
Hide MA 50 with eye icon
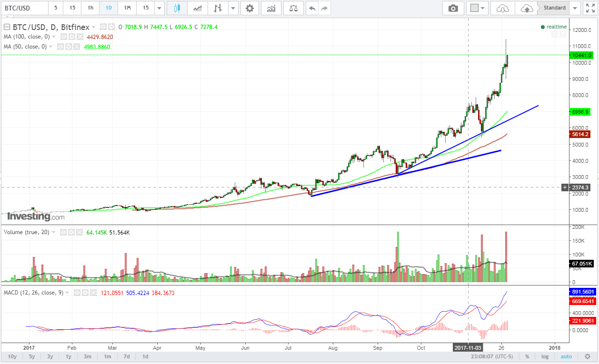60,47
